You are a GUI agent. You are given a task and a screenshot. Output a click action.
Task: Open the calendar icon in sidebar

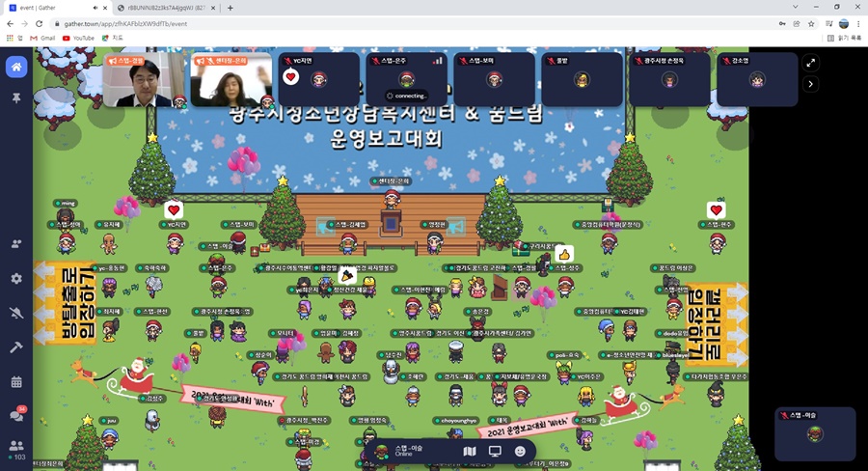point(16,382)
